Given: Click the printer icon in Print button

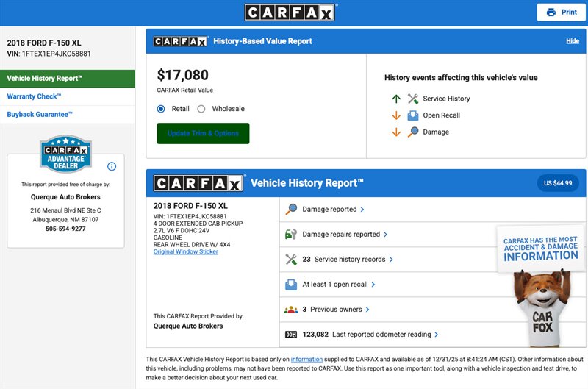Looking at the screenshot, I should (551, 13).
